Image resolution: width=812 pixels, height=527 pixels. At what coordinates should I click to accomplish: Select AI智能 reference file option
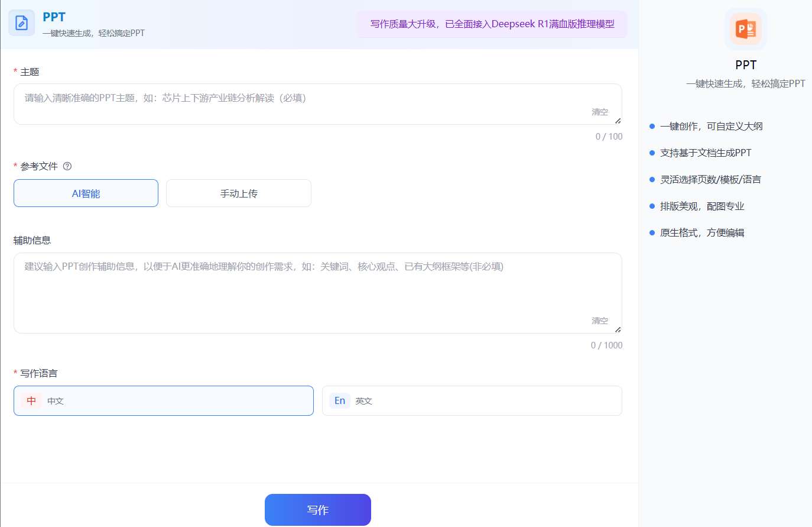pos(86,193)
